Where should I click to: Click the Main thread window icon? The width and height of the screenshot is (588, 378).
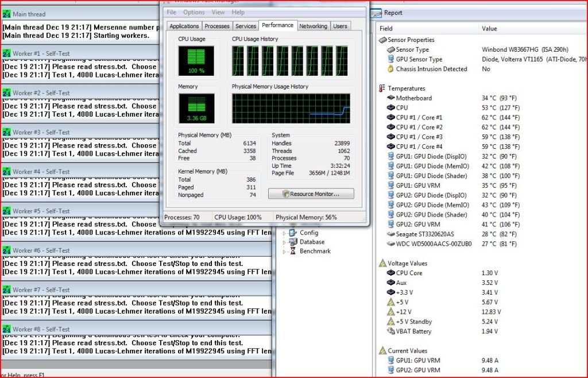[x=6, y=14]
